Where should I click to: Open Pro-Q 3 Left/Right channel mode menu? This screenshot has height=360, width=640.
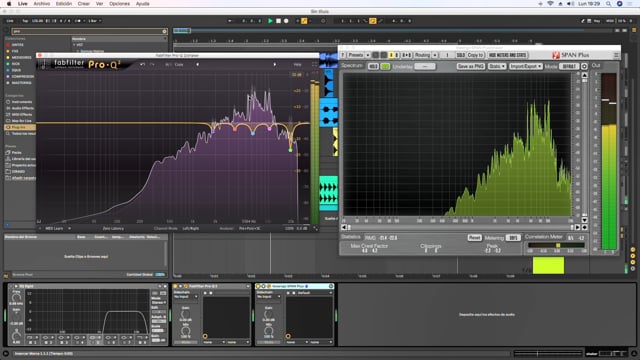click(191, 229)
